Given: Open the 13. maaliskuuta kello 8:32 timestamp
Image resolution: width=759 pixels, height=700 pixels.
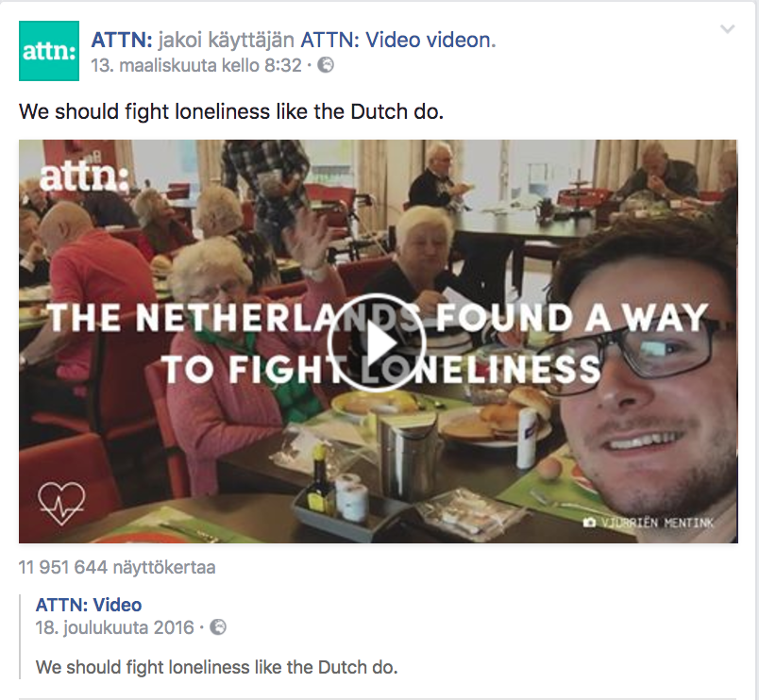Looking at the screenshot, I should [x=196, y=65].
